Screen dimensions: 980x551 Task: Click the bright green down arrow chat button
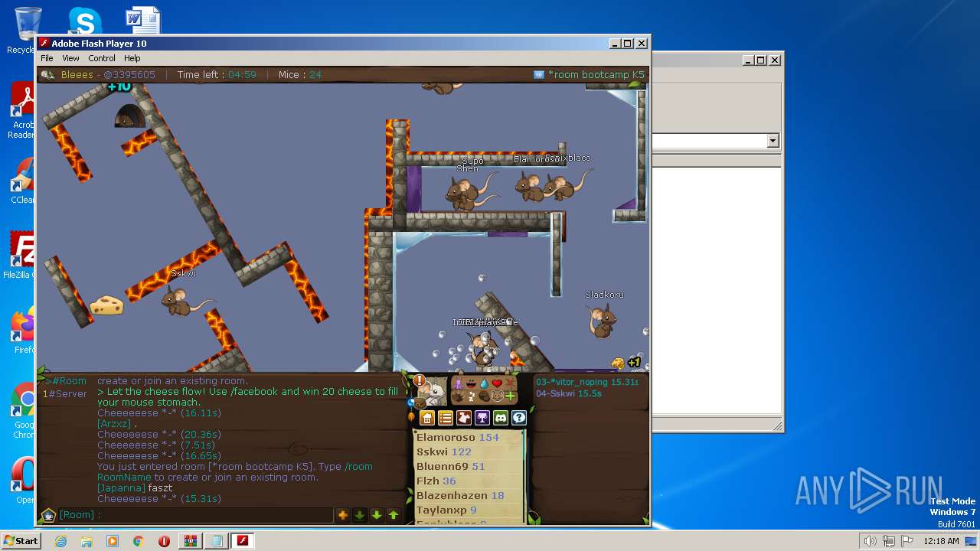[377, 515]
